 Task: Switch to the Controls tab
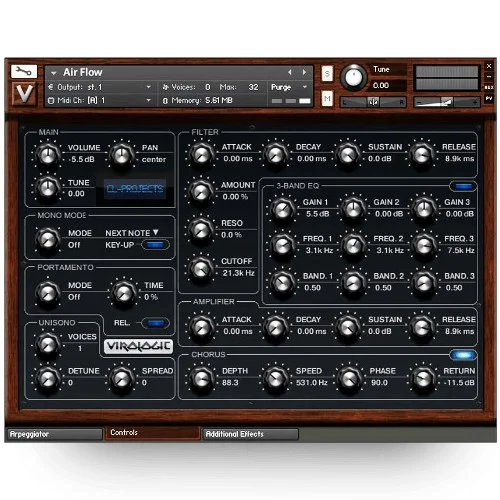[153, 433]
